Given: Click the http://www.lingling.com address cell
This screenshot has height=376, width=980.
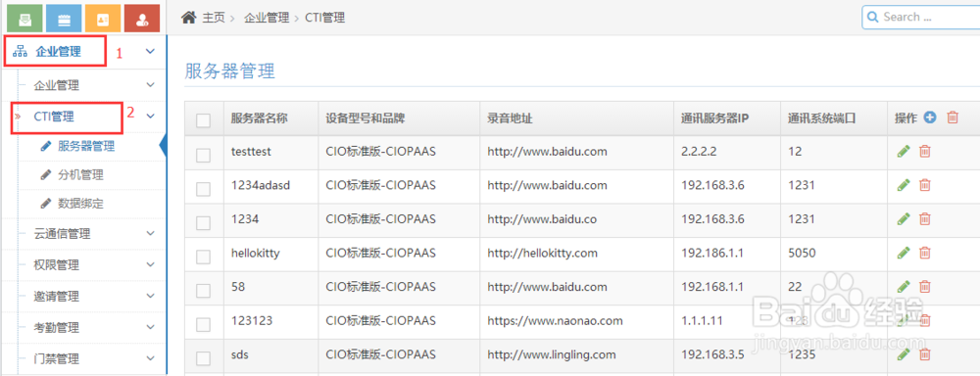Looking at the screenshot, I should (x=551, y=354).
